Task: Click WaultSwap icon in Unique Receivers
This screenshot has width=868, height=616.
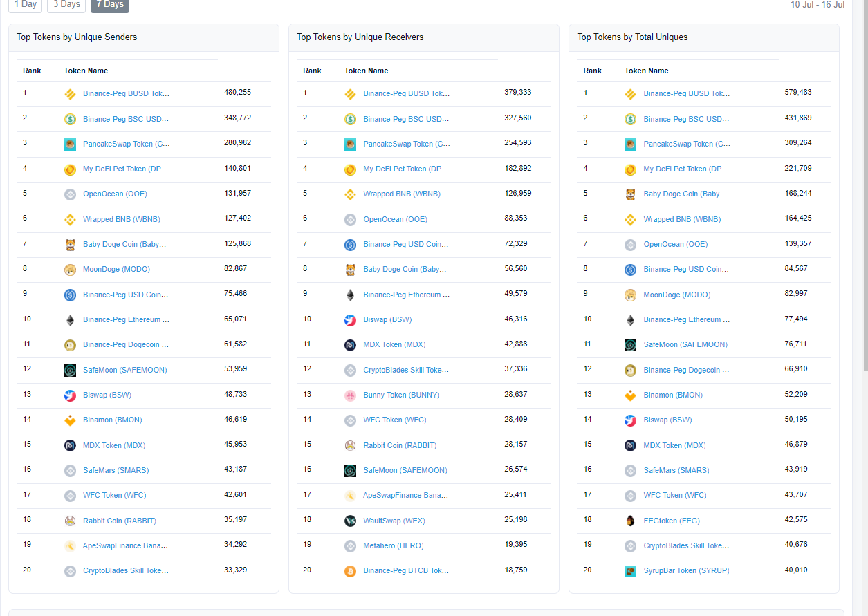Action: [x=350, y=521]
